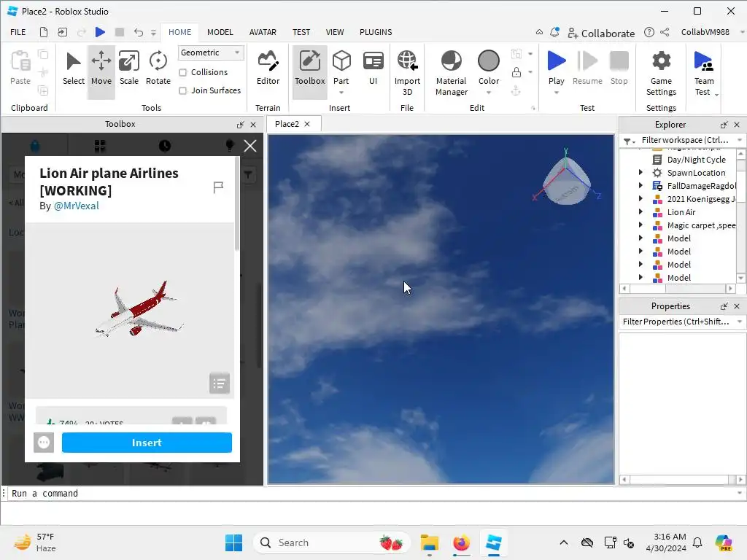Open the Windows Start menu

[233, 542]
